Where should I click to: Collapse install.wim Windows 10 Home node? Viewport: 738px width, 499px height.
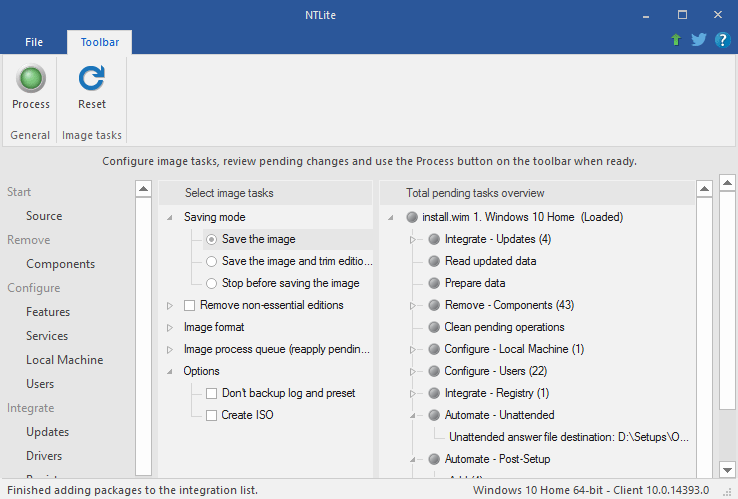pyautogui.click(x=391, y=217)
